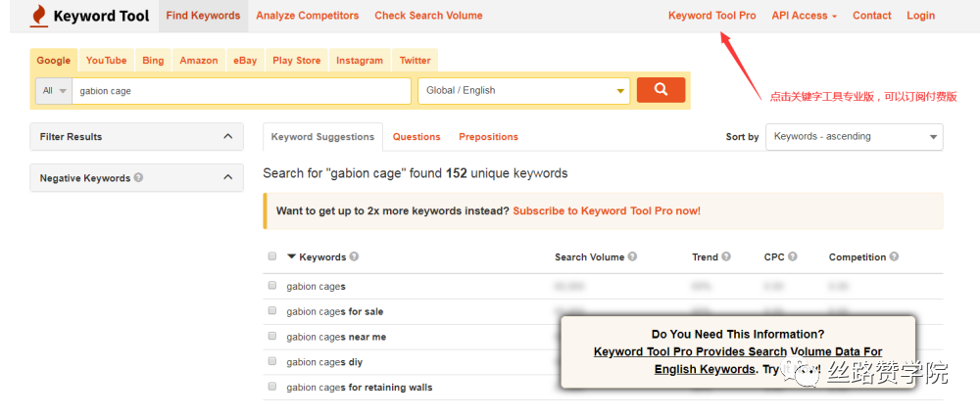Collapse the Filter Results panel
The image size is (980, 416).
click(228, 136)
